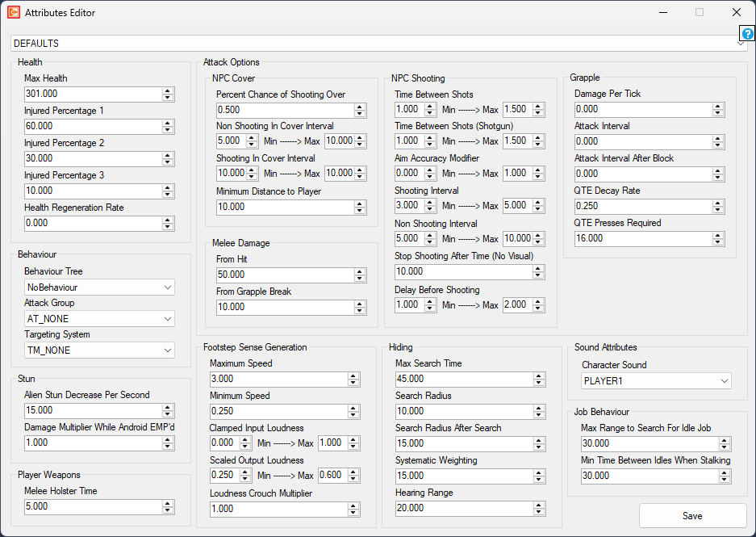
Task: Open the Targeting System TM_NONE dropdown
Action: tap(100, 350)
